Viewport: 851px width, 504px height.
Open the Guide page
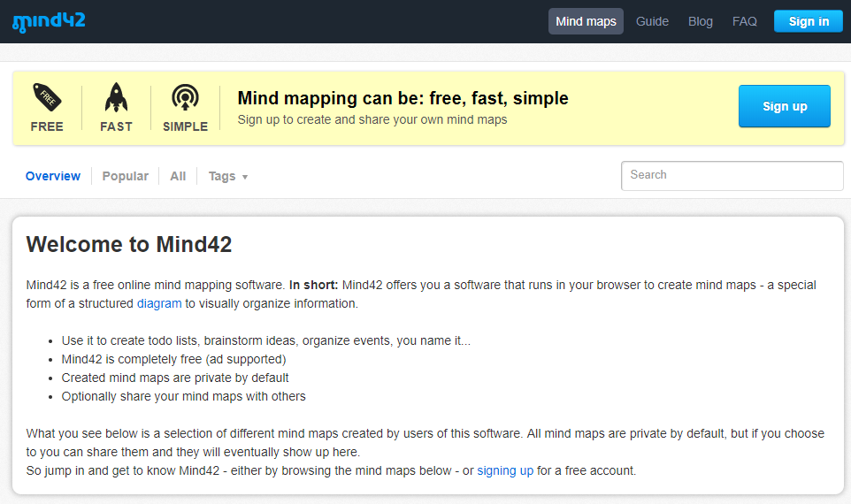[652, 21]
